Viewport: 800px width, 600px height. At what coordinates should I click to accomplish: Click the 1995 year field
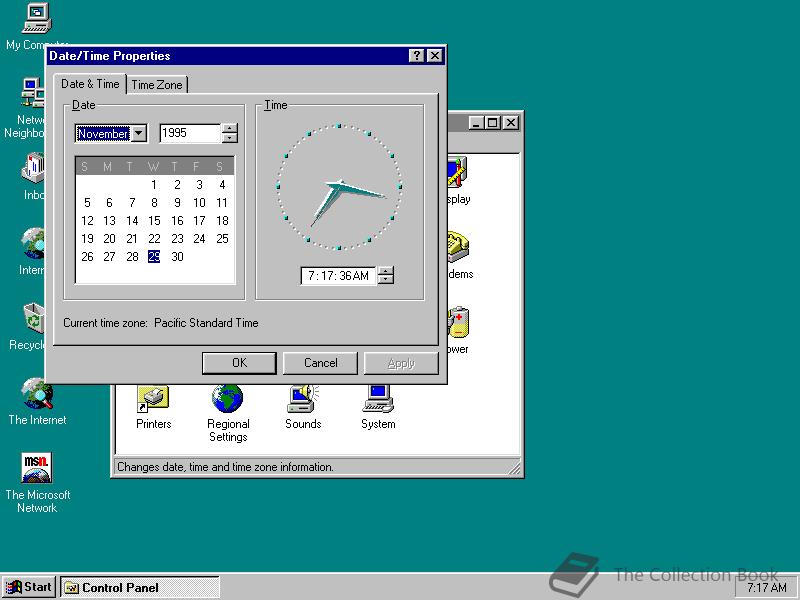pyautogui.click(x=190, y=133)
